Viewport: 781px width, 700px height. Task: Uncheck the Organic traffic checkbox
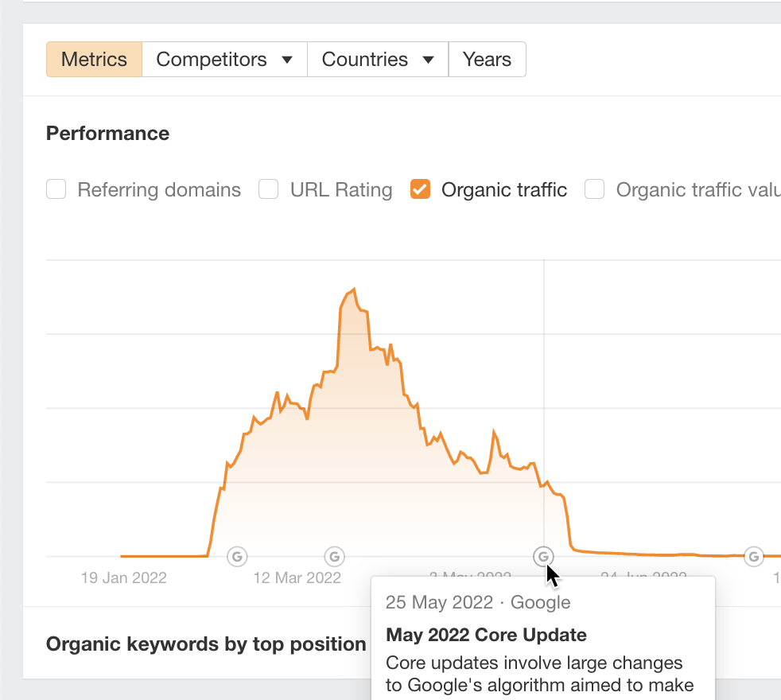pos(420,190)
